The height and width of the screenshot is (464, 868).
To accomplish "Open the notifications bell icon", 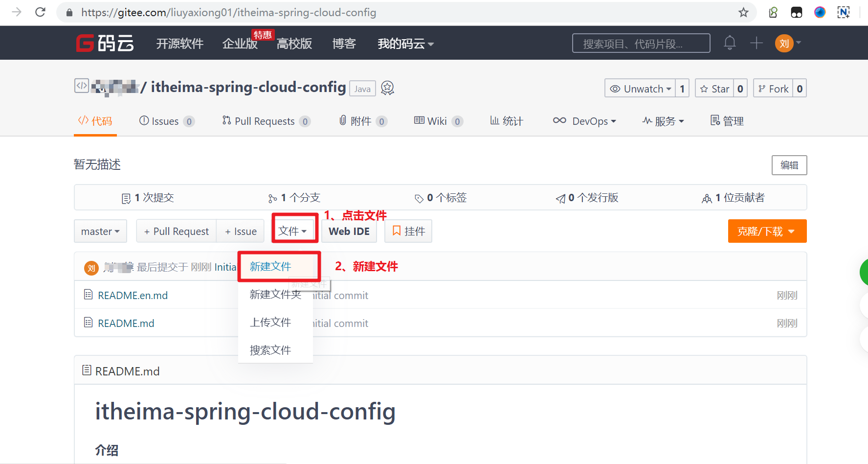I will click(730, 43).
